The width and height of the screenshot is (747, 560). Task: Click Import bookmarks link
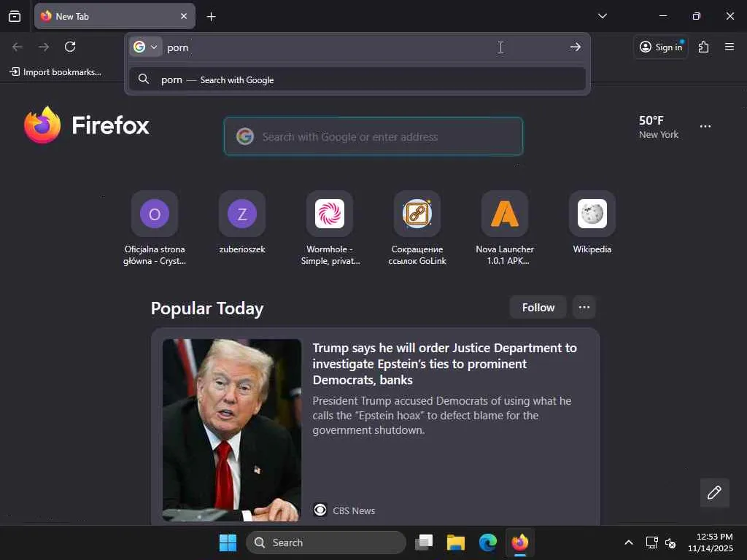coord(55,72)
